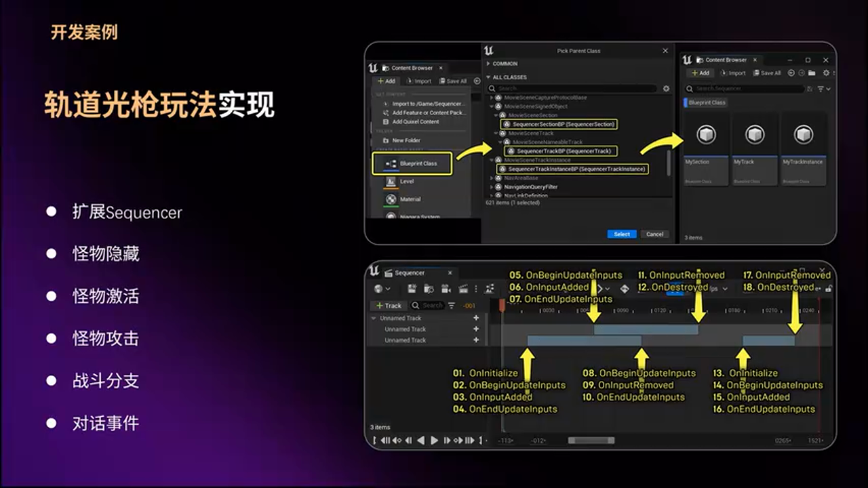
Task: Expand the first Unnamed Track row
Action: point(374,318)
